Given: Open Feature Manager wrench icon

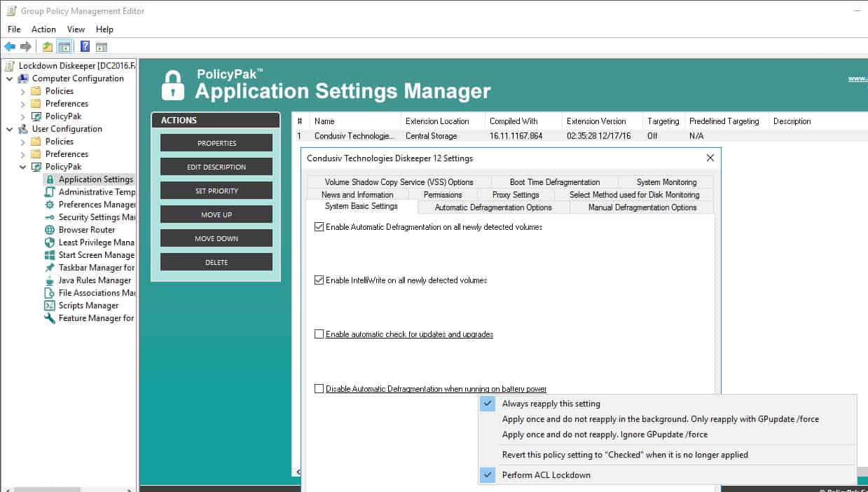Looking at the screenshot, I should 50,318.
